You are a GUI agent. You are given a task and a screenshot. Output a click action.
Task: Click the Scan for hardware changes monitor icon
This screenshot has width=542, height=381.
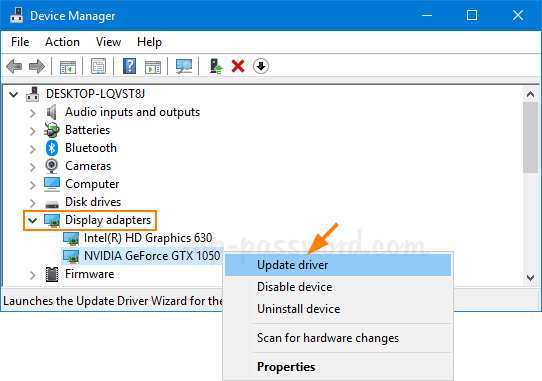pyautogui.click(x=184, y=66)
